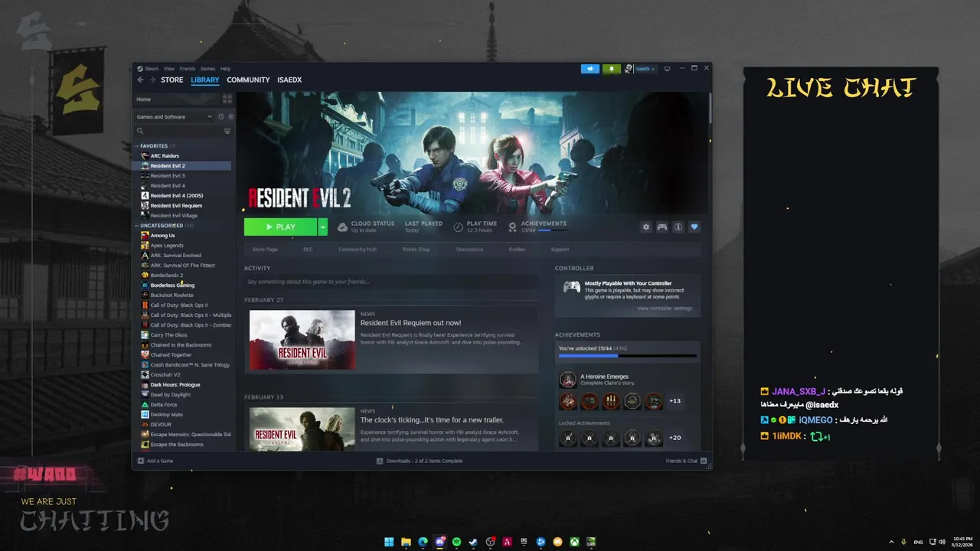
Task: Click the controller layout gamepad icon
Action: [x=662, y=227]
